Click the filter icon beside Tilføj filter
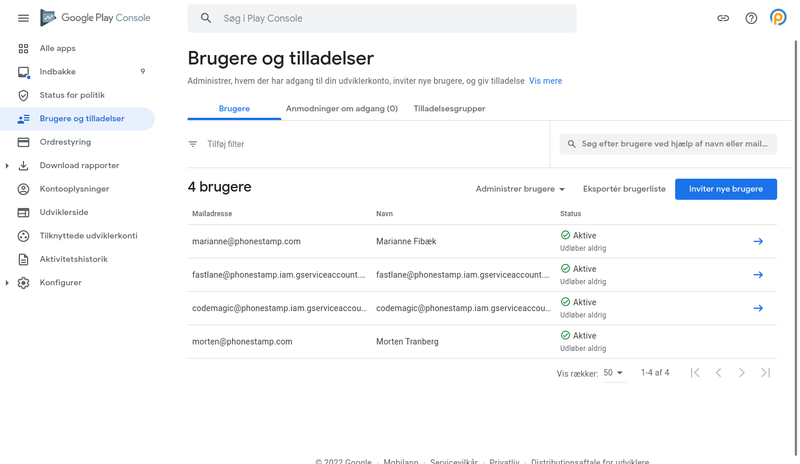 pyautogui.click(x=193, y=144)
